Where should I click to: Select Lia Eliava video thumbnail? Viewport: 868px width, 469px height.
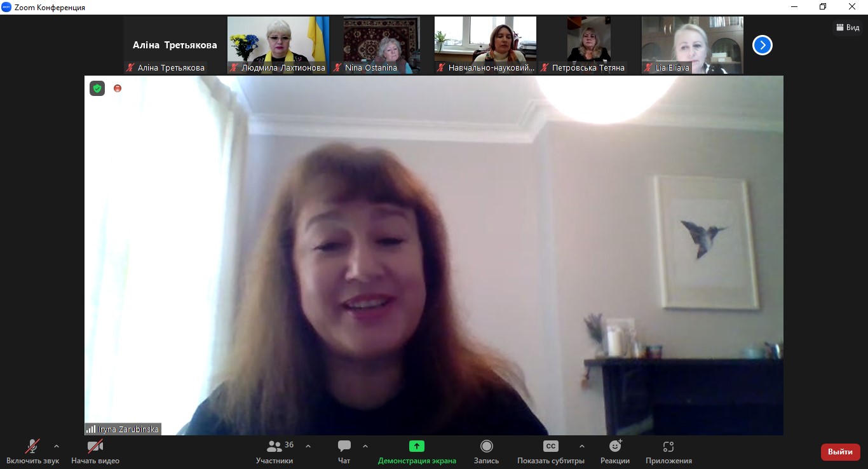pyautogui.click(x=691, y=45)
